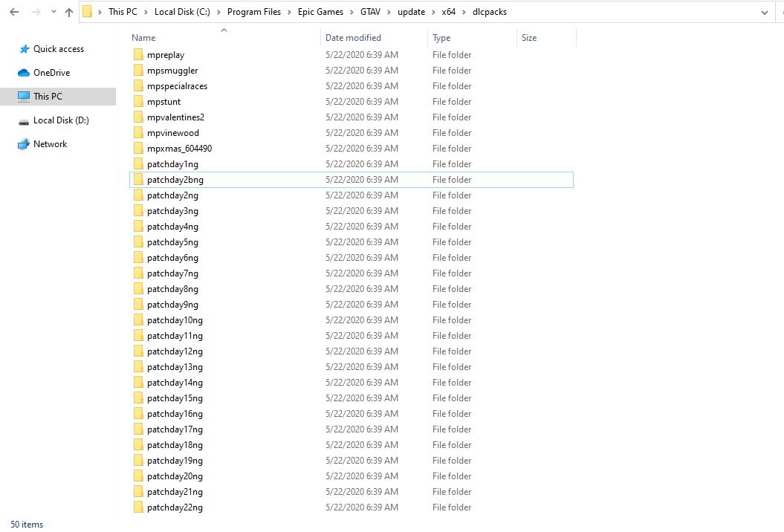Open the address bar history dropdown

click(x=765, y=13)
